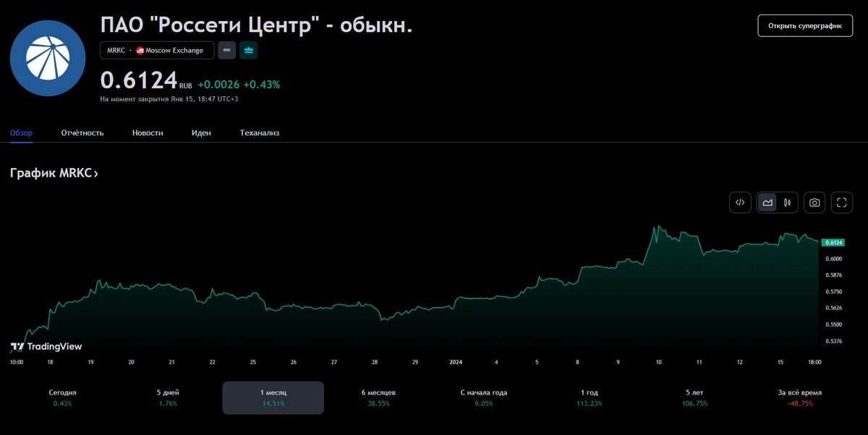The height and width of the screenshot is (435, 868).
Task: Open the Теханализ tab
Action: coord(260,132)
